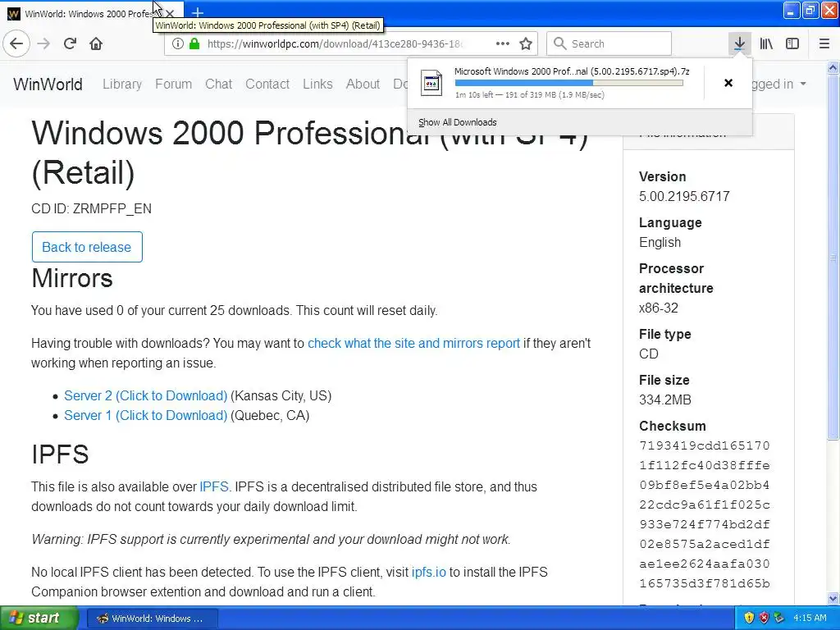Cancel the Windows 2000 download

tap(728, 83)
